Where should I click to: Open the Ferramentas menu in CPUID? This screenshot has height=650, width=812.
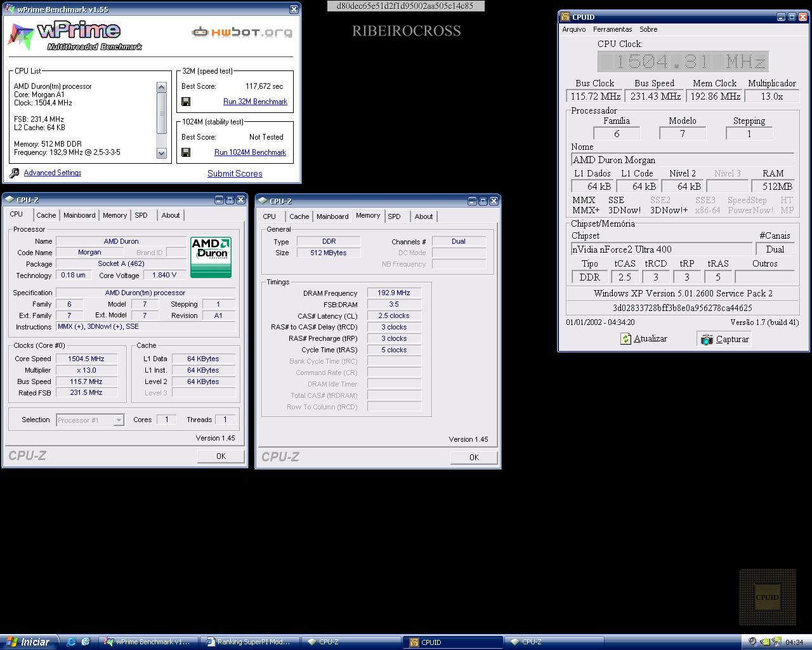612,29
